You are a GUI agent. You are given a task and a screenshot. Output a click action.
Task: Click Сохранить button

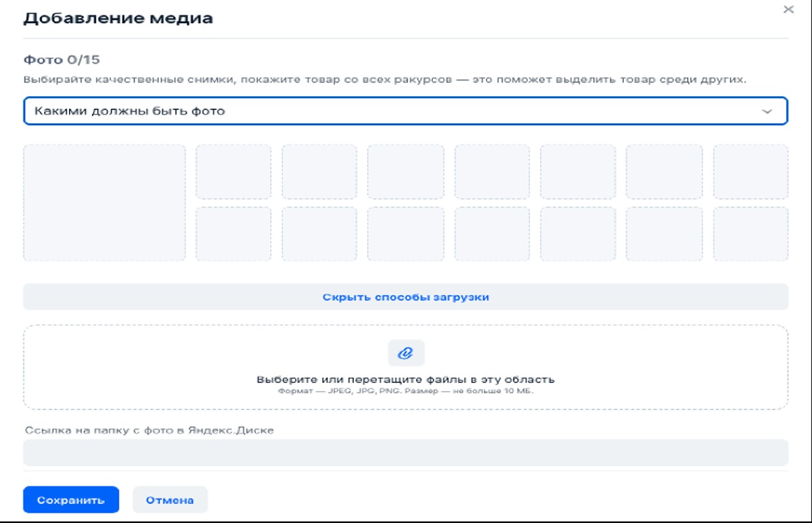[71, 500]
